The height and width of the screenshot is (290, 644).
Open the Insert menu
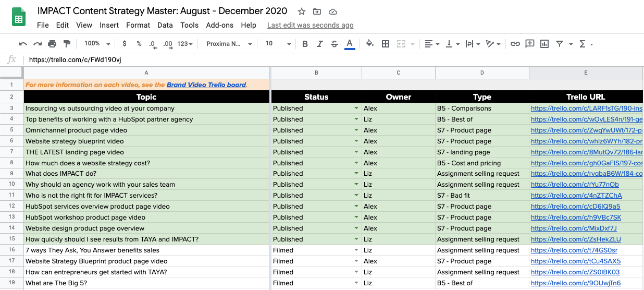tap(109, 25)
